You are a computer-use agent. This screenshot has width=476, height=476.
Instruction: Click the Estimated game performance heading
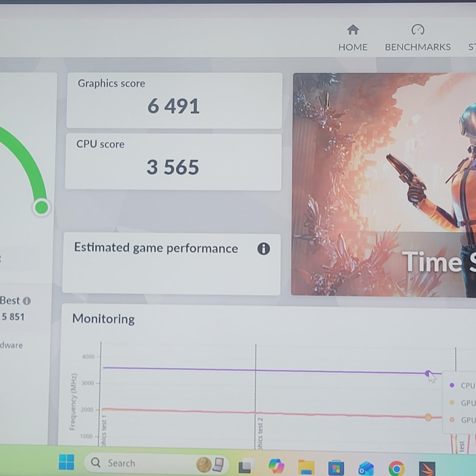click(x=156, y=248)
